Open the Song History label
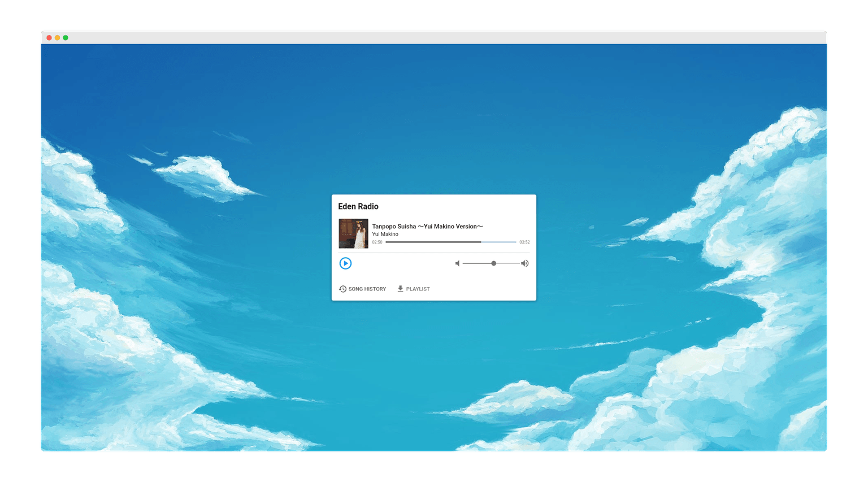868x482 pixels. (367, 289)
